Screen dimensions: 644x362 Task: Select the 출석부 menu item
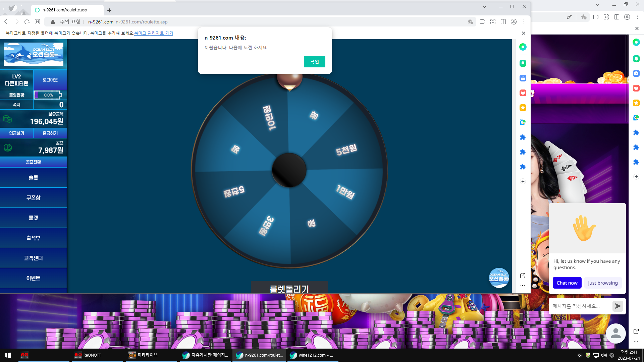coord(33,238)
